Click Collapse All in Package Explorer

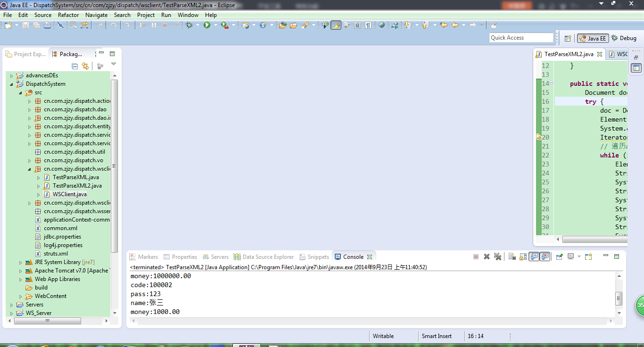(74, 66)
